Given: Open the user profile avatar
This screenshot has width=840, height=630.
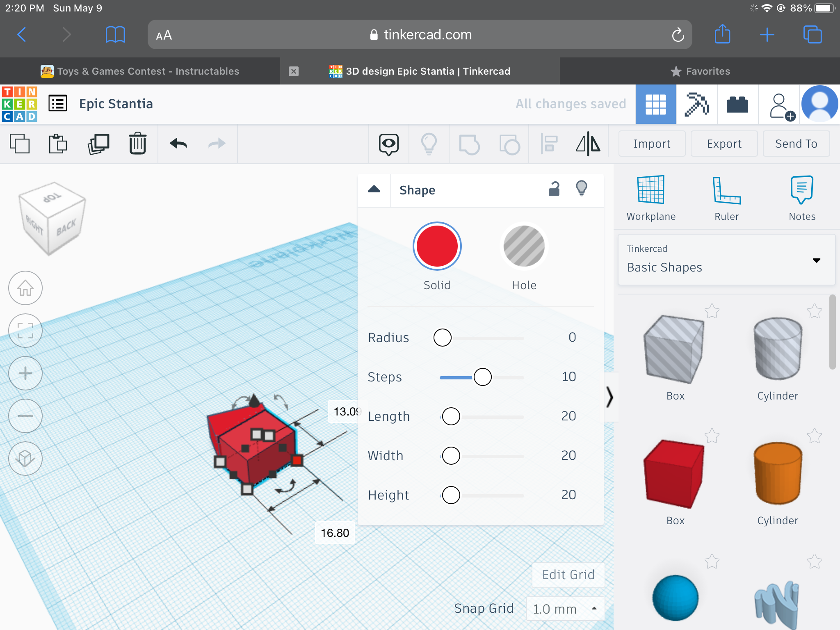Looking at the screenshot, I should point(820,104).
